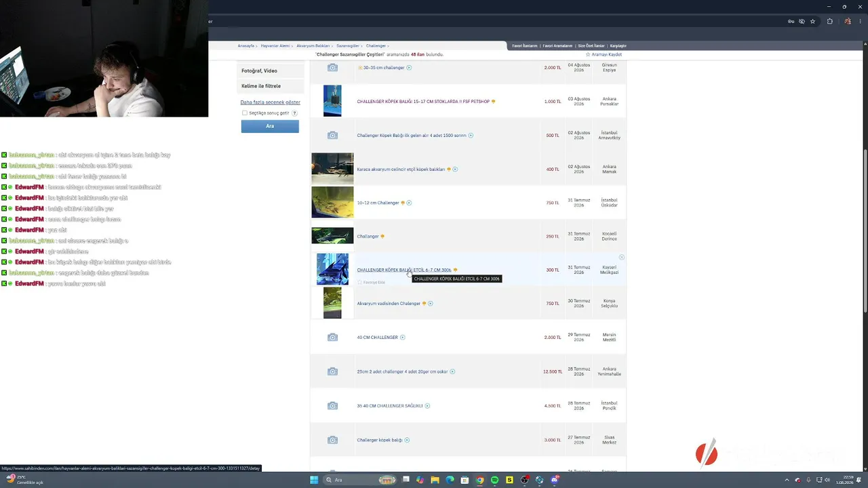This screenshot has height=488, width=868.
Task: Click play icon beside 40 CM CHALLENGER
Action: tap(402, 338)
